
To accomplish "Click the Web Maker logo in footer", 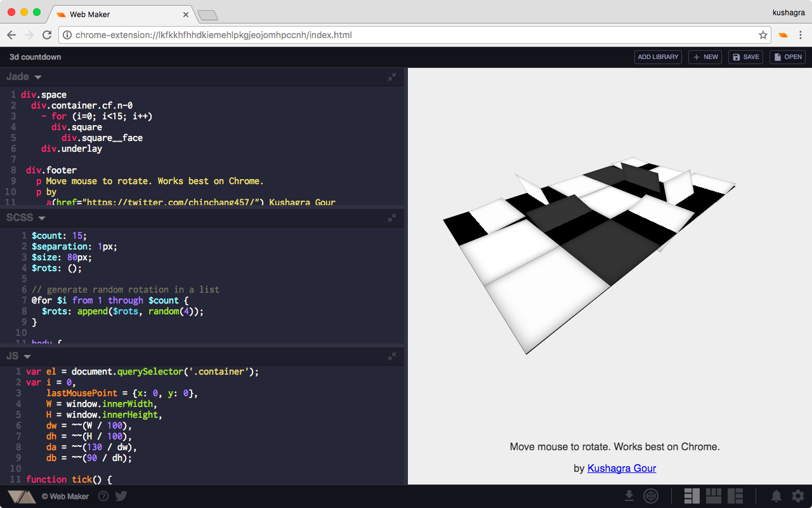I will 22,497.
